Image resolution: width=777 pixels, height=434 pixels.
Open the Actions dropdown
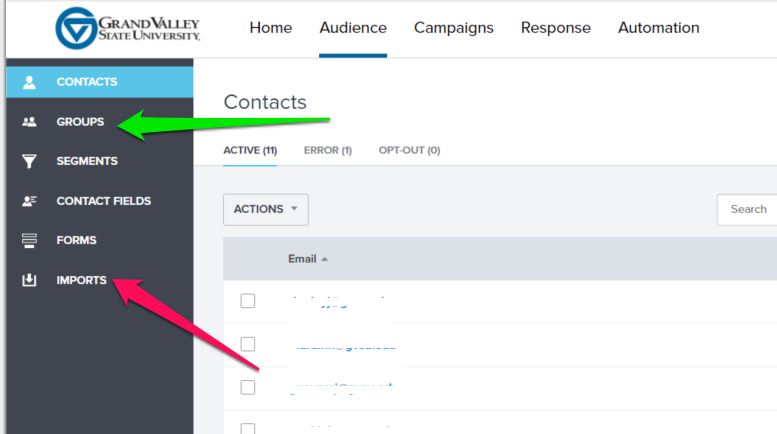(x=265, y=209)
